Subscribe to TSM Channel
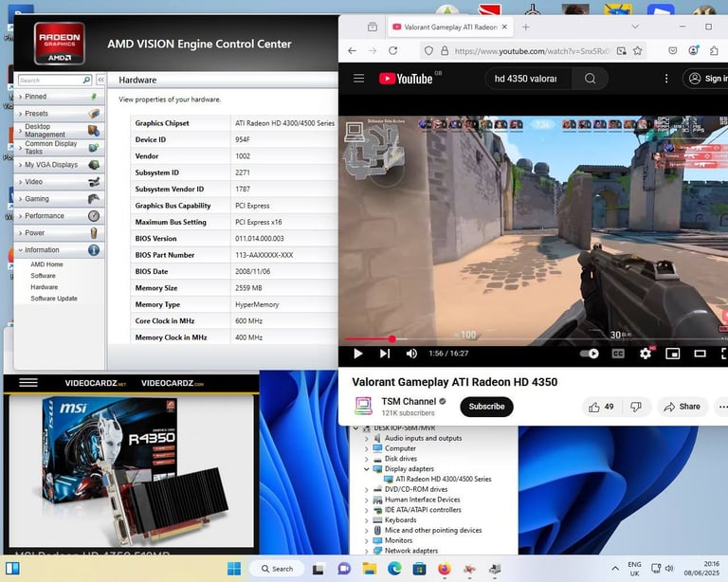Viewport: 728px width, 582px height. [486, 407]
